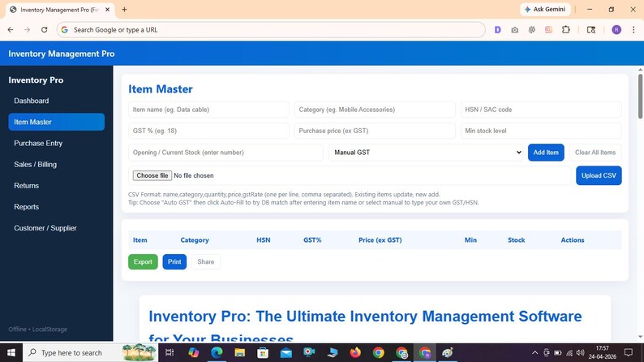This screenshot has width=644, height=362.
Task: Open Customer / Supplier section
Action: (x=56, y=228)
